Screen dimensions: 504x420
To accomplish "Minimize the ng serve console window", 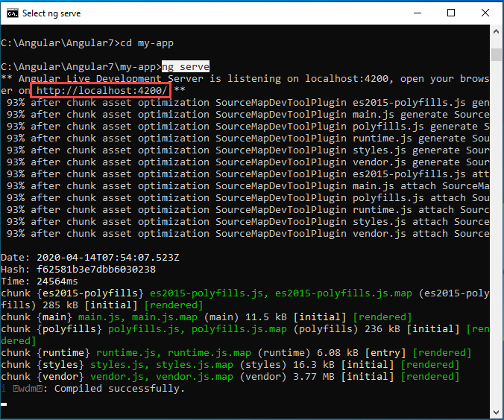I will click(x=418, y=13).
